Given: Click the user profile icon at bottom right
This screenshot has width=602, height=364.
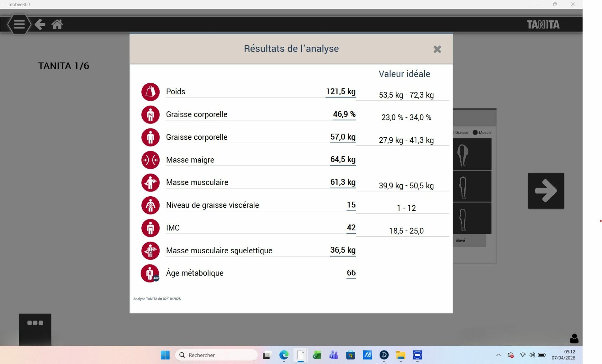Looking at the screenshot, I should (x=574, y=338).
